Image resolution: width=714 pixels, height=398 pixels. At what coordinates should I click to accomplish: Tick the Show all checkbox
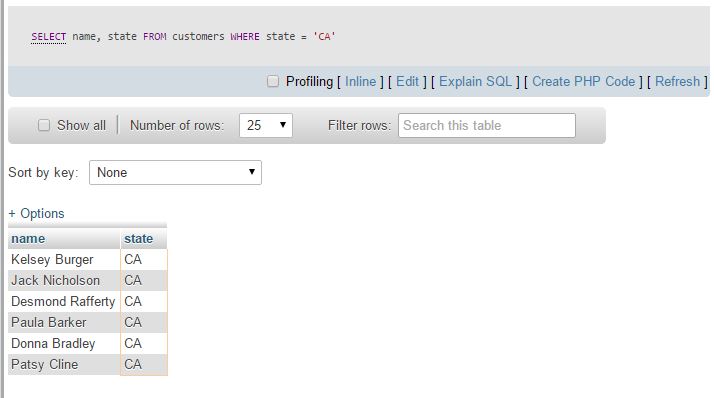(44, 125)
